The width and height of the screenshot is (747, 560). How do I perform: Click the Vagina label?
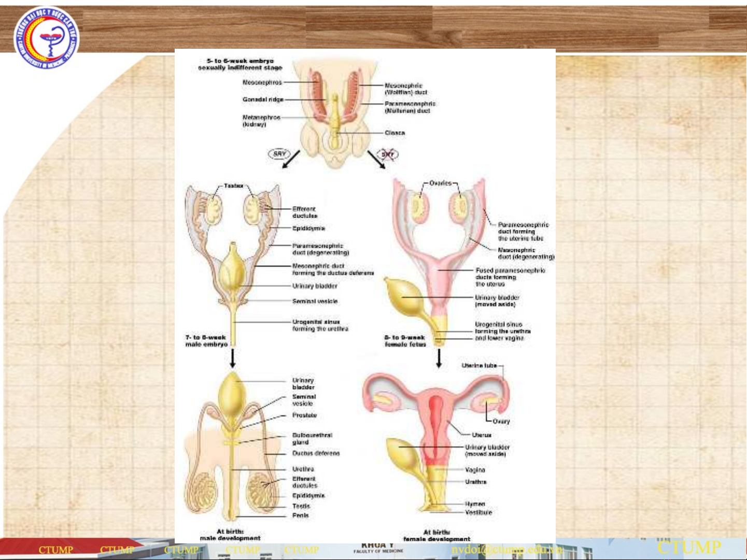tap(475, 470)
